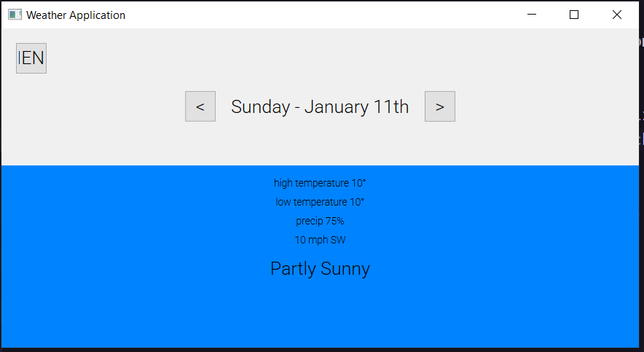The height and width of the screenshot is (352, 644).
Task: Select the high temperature 10° reading
Action: (x=320, y=183)
